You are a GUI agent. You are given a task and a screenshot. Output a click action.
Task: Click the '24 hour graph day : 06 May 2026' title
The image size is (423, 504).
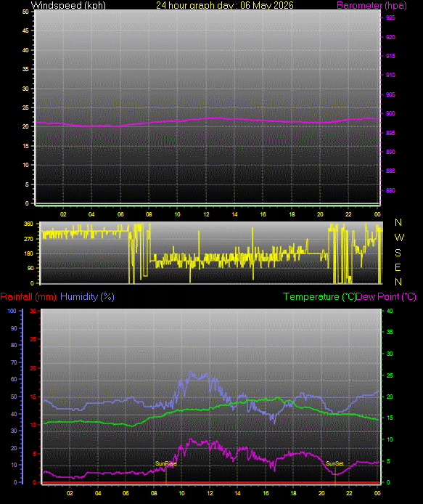225,5
